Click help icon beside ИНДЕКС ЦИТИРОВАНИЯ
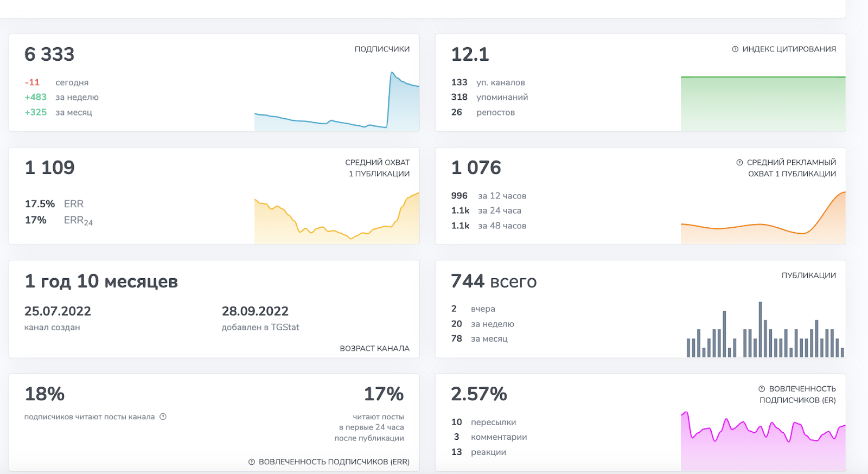Image resolution: width=868 pixels, height=474 pixels. tap(735, 49)
